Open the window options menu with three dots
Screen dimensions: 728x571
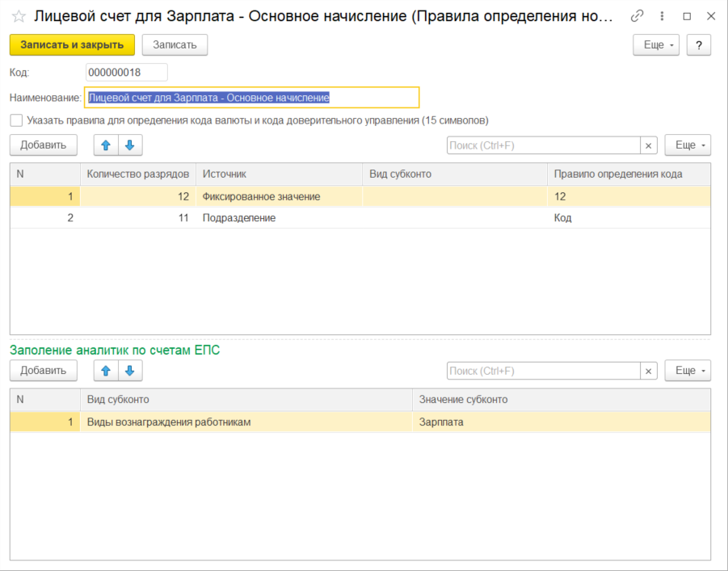(x=663, y=17)
